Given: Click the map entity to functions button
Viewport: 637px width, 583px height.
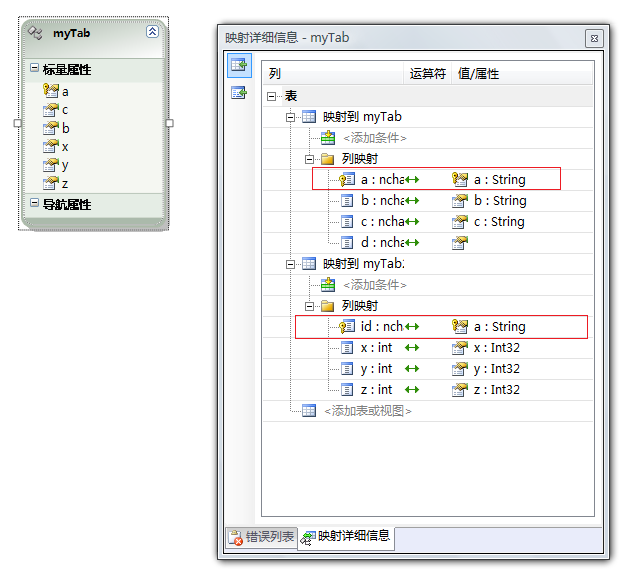Looking at the screenshot, I should [239, 93].
